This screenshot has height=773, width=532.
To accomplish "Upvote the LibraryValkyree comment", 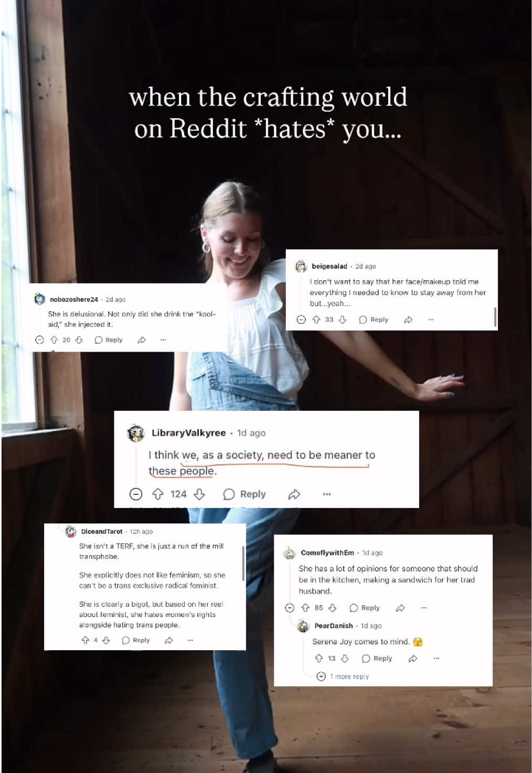I will pyautogui.click(x=158, y=494).
